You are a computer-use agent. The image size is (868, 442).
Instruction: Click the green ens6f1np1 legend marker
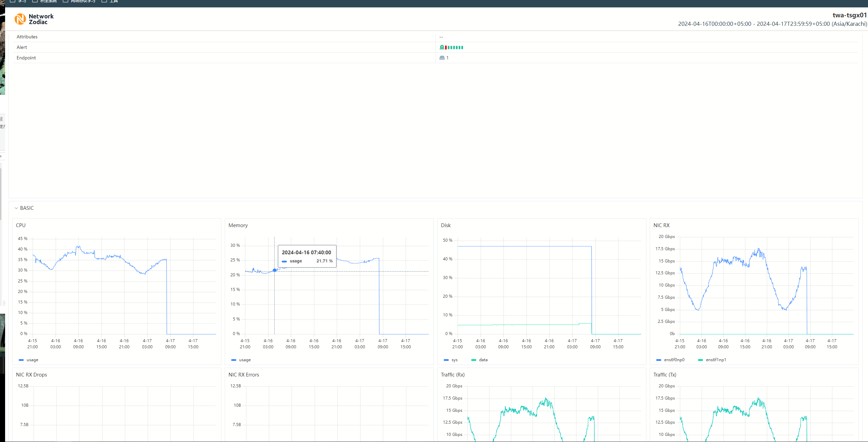[x=700, y=360]
